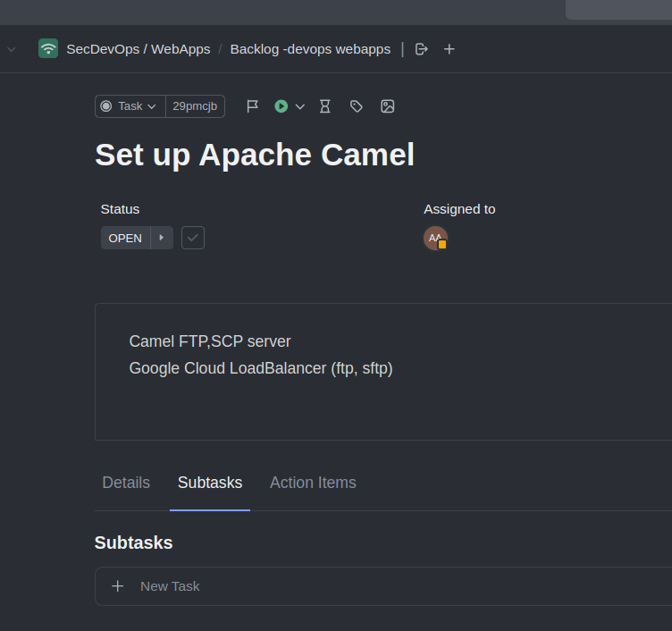The height and width of the screenshot is (631, 672).
Task: Switch to the Details tab
Action: point(126,483)
